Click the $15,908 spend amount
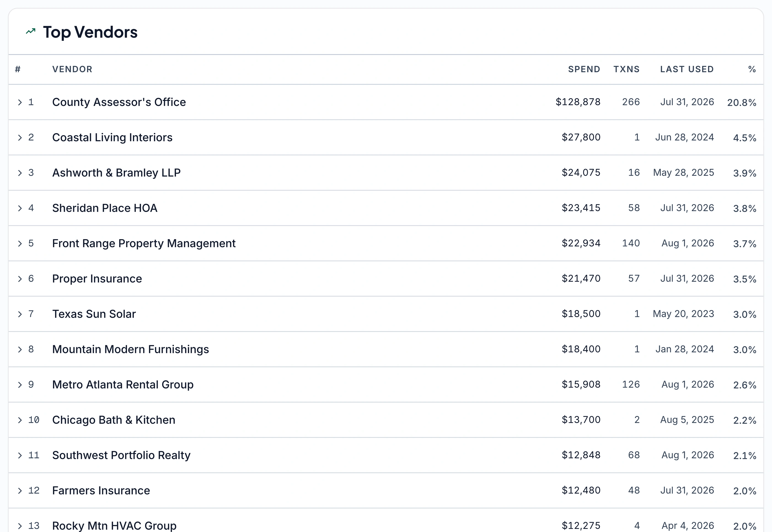 tap(581, 385)
